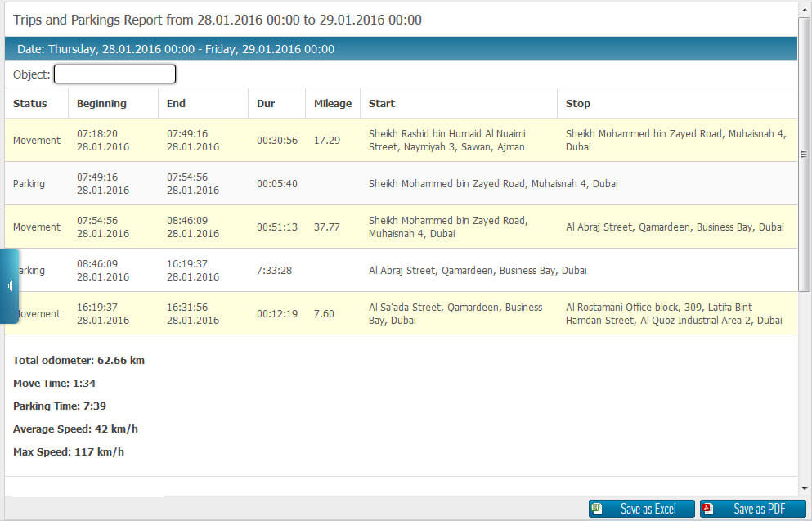The width and height of the screenshot is (812, 521).
Task: Click the Trips and Parkings Report title
Action: click(217, 20)
